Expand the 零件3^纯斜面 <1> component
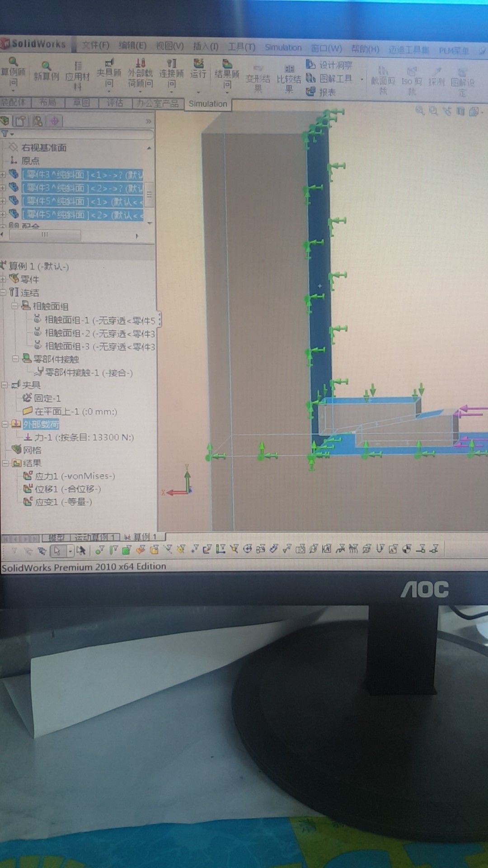The width and height of the screenshot is (488, 868). click(x=3, y=175)
